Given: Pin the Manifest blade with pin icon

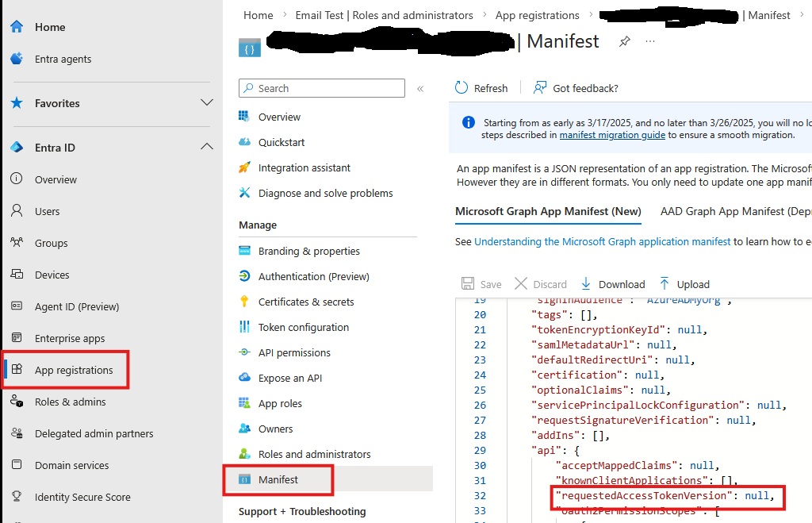Looking at the screenshot, I should (x=625, y=41).
